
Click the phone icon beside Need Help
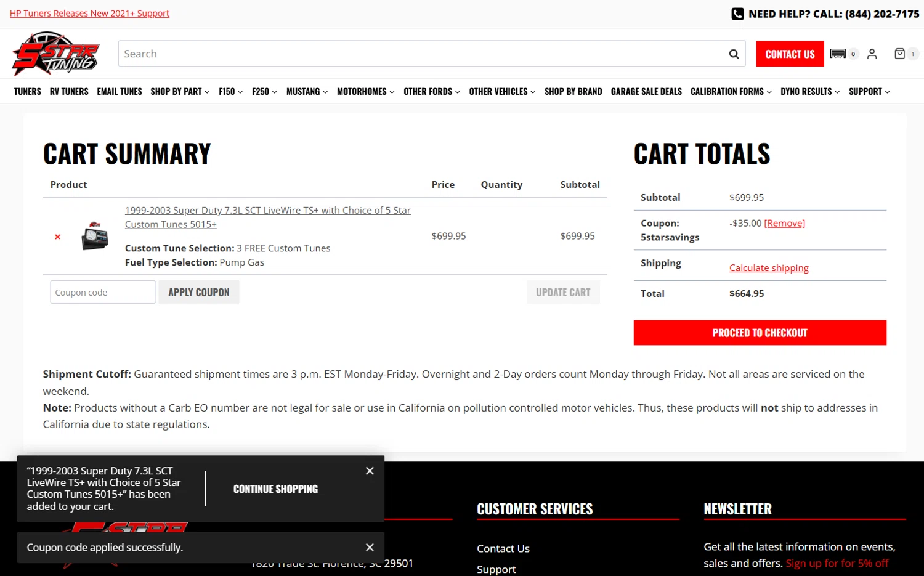[x=737, y=14]
